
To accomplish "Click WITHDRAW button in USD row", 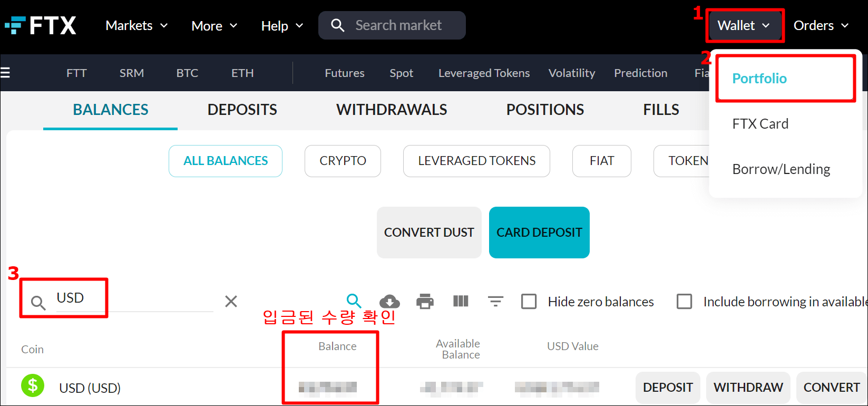I will tap(748, 388).
